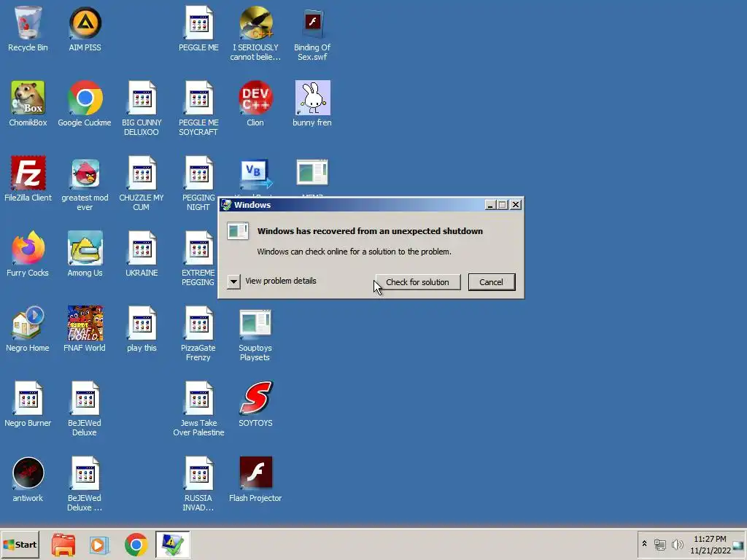747x560 pixels.
Task: Open the volume speaker tray icon
Action: (677, 544)
